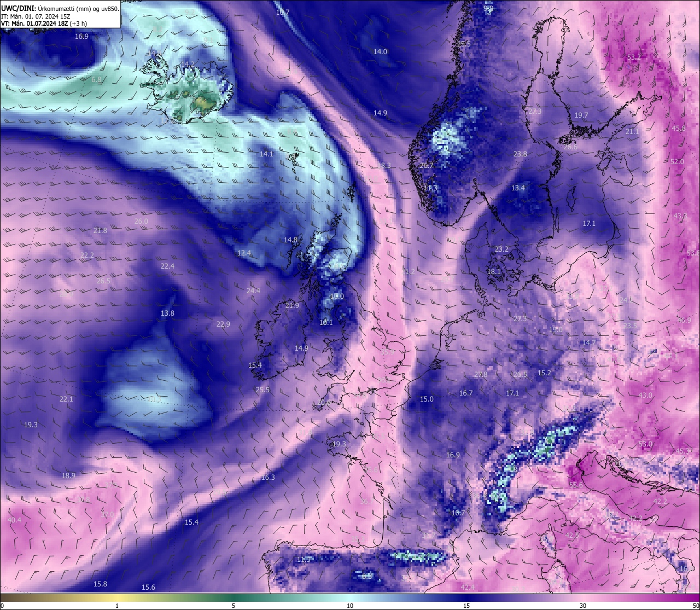The width and height of the screenshot is (700, 610).
Task: Click the color scale tick label 1
Action: (117, 606)
